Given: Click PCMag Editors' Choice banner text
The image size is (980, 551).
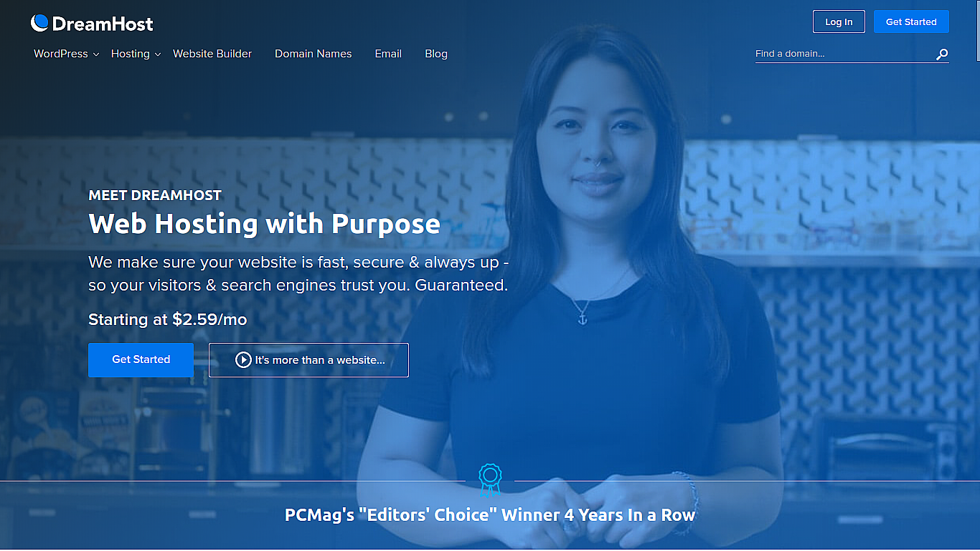Looking at the screenshot, I should click(490, 515).
